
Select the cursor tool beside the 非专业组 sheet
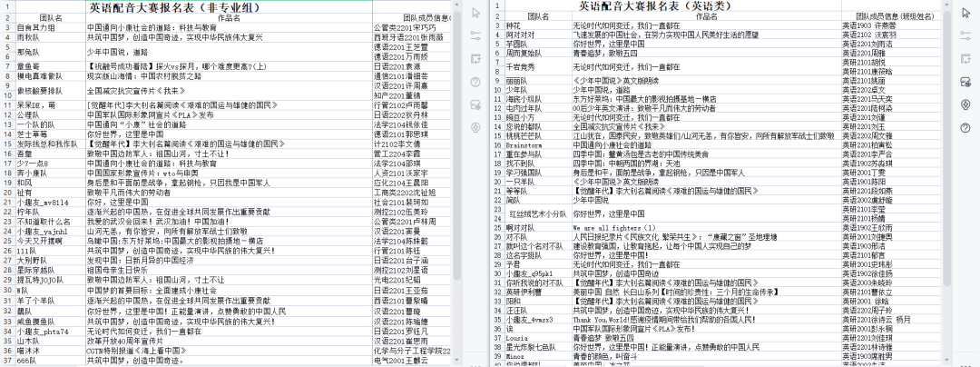click(x=475, y=15)
